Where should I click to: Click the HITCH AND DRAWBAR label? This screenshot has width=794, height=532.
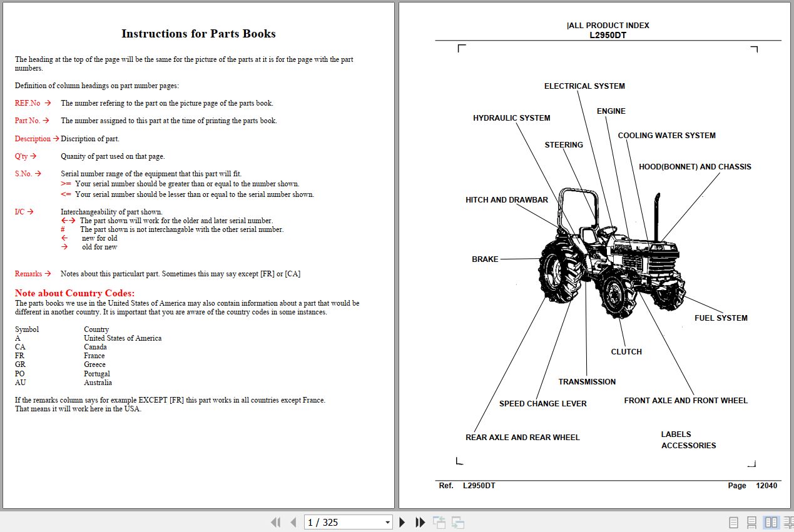(x=506, y=200)
